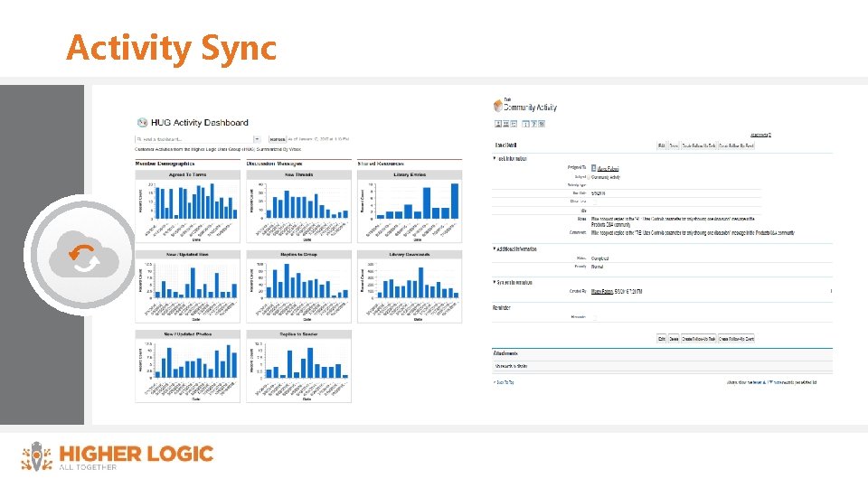Click the Status value Completed
The width and height of the screenshot is (868, 488).
[x=600, y=258]
